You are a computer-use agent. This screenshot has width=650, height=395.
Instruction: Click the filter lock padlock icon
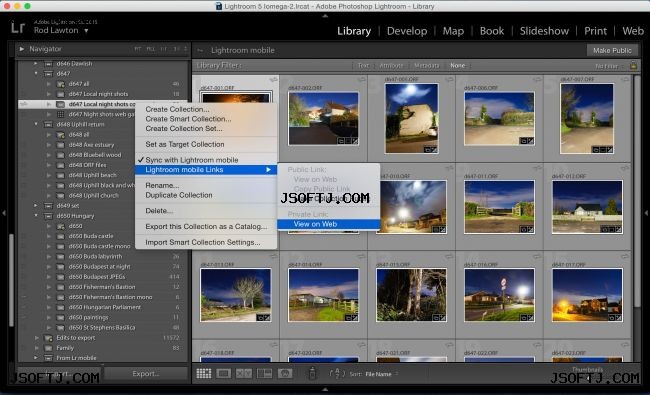tap(633, 65)
